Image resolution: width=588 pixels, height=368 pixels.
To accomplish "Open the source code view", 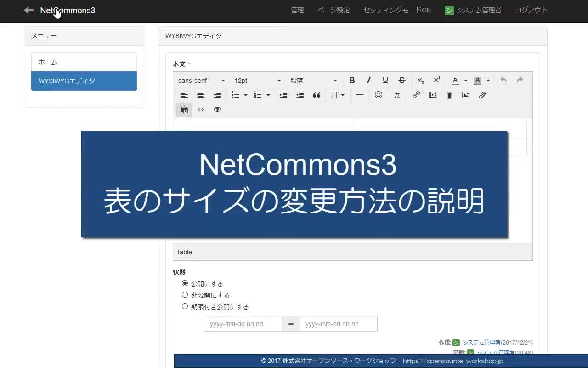I will (x=201, y=109).
